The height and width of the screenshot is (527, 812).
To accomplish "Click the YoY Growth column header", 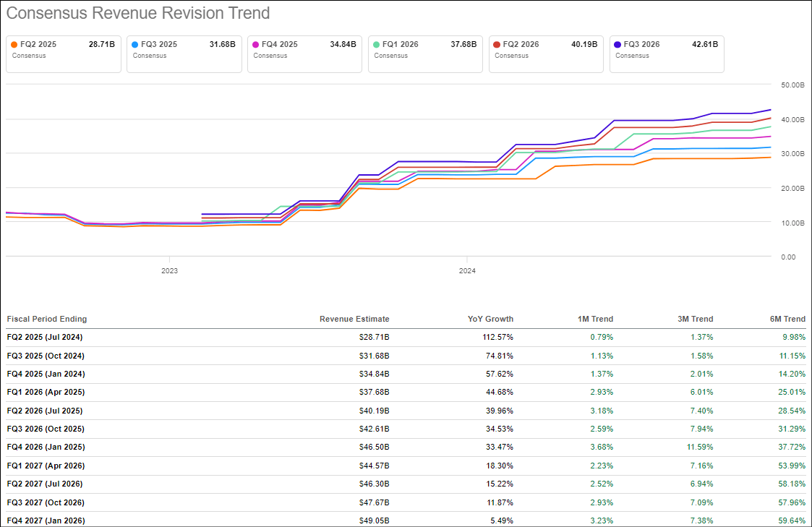I will (490, 319).
